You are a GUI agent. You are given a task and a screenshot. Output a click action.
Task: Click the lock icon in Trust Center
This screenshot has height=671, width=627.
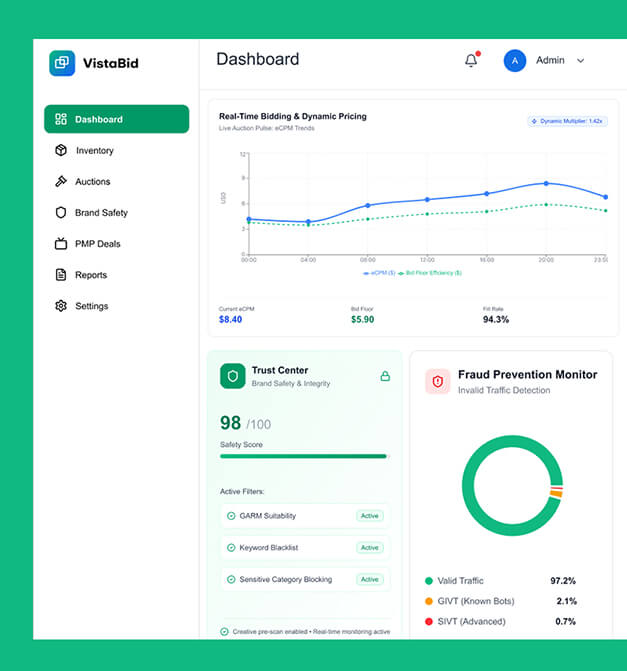385,376
